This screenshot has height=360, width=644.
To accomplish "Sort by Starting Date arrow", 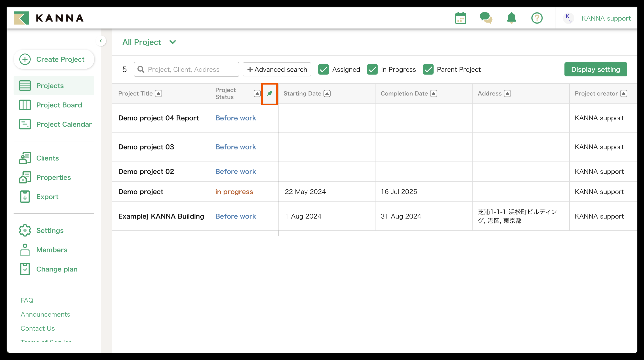I will [x=327, y=94].
